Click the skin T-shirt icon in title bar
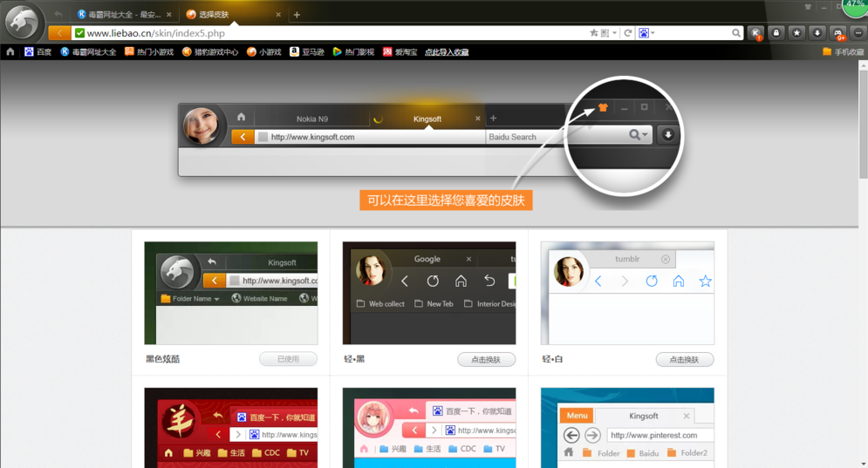The image size is (868, 468). pyautogui.click(x=808, y=7)
